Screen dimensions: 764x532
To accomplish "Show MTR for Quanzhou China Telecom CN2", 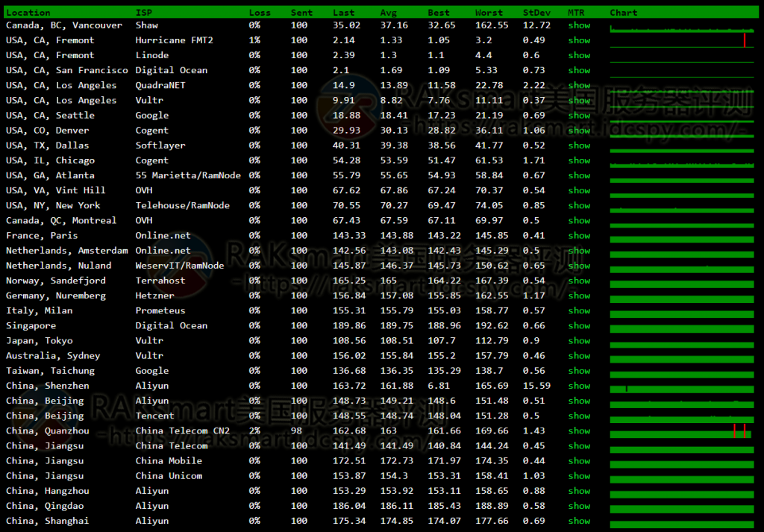I will [579, 431].
